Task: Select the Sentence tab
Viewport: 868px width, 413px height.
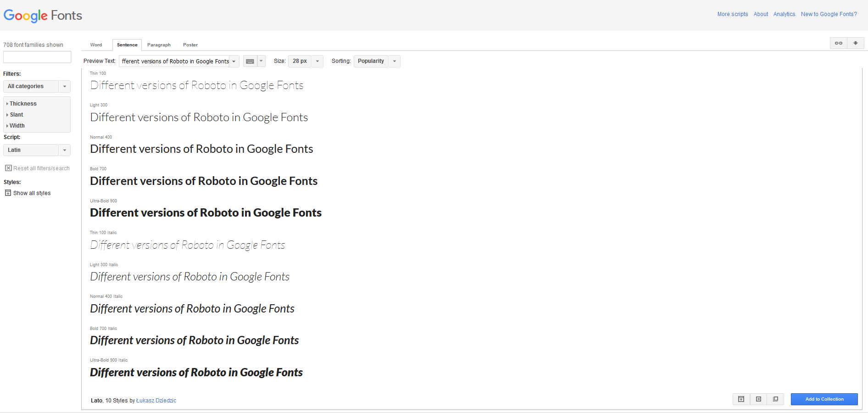Action: tap(127, 45)
